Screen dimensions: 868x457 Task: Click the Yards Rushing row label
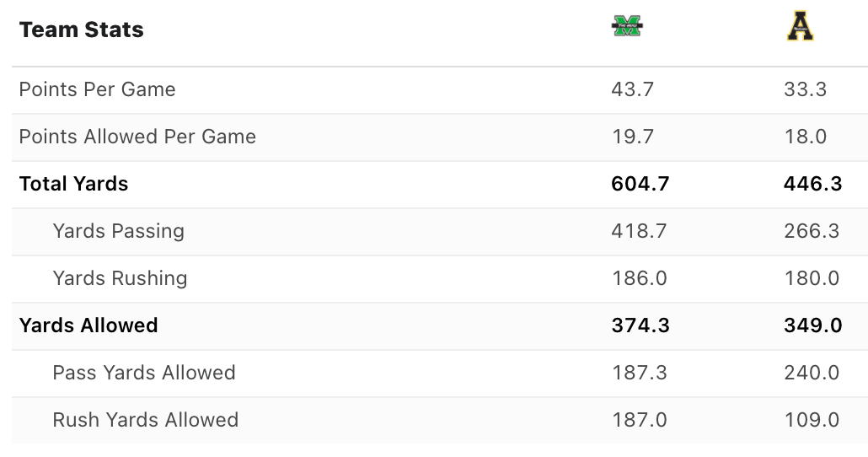121,278
